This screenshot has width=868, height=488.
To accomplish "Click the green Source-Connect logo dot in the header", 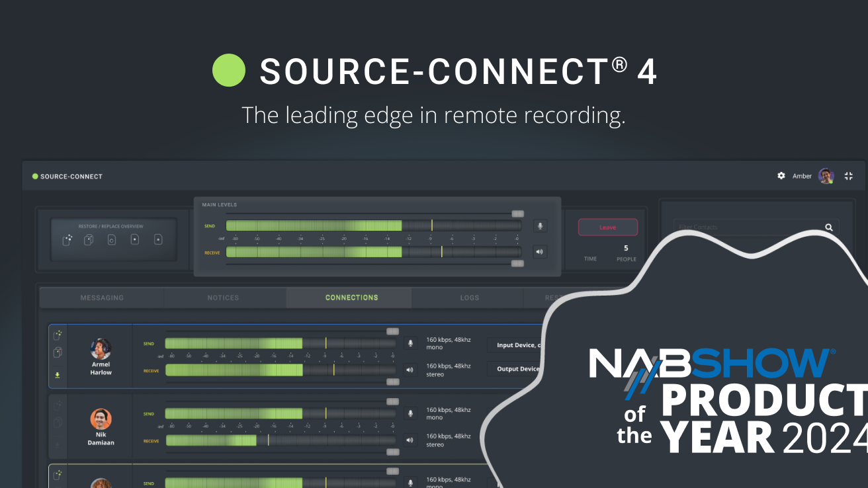I will tap(35, 177).
